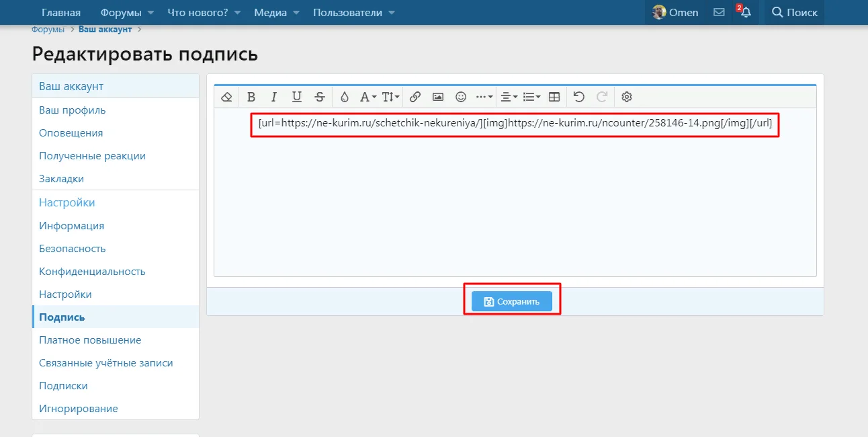Open the alerts bell icon
868x437 pixels.
(x=745, y=12)
